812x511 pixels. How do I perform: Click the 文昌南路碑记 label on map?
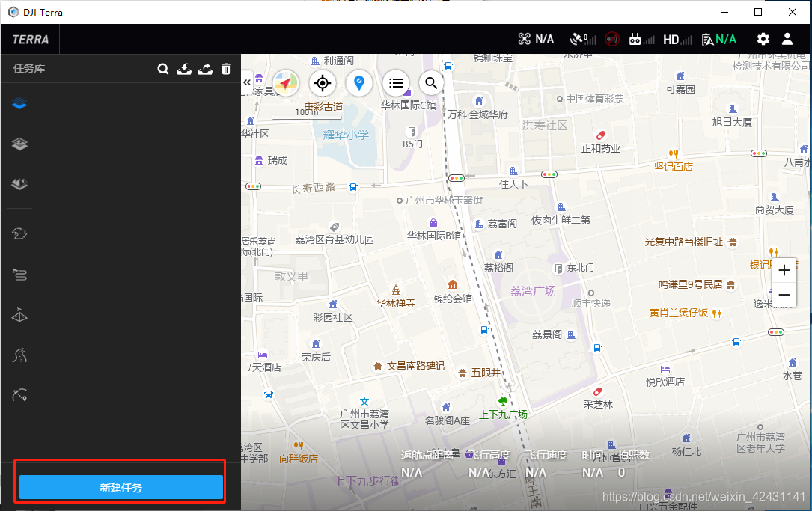[416, 366]
